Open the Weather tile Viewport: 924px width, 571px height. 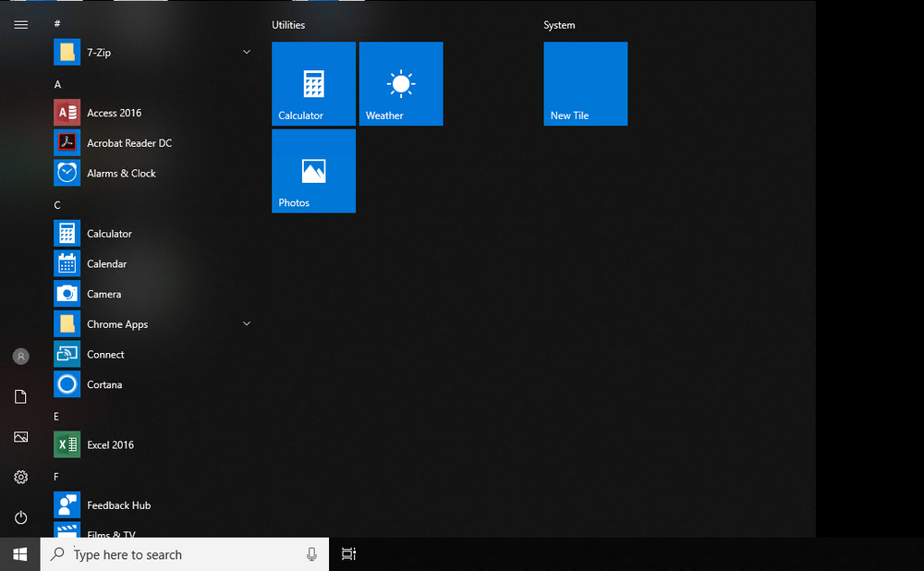[401, 84]
